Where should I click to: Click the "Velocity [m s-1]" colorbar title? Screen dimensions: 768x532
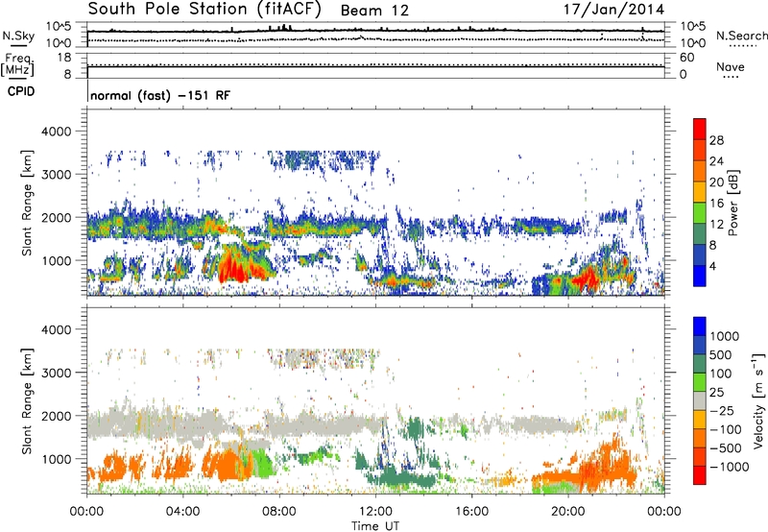point(758,400)
